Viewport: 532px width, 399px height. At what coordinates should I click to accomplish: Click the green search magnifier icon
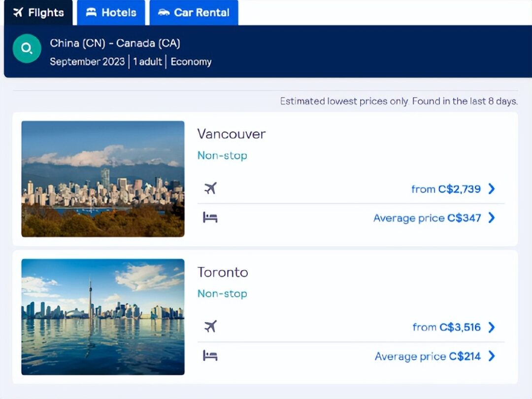(27, 48)
